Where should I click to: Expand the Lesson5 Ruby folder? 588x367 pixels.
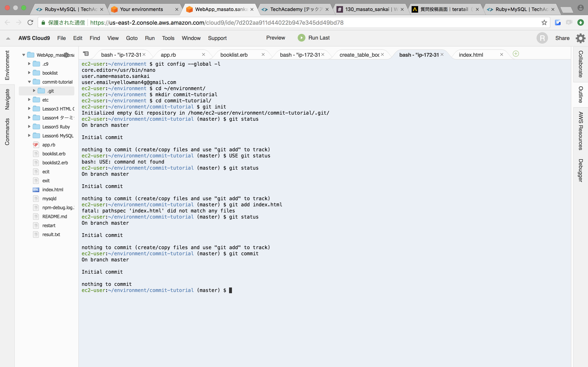tap(29, 126)
